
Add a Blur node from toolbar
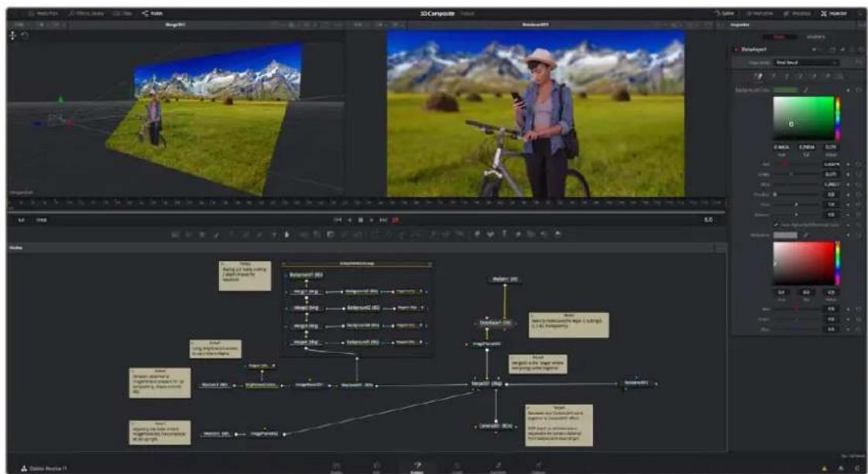click(x=286, y=234)
